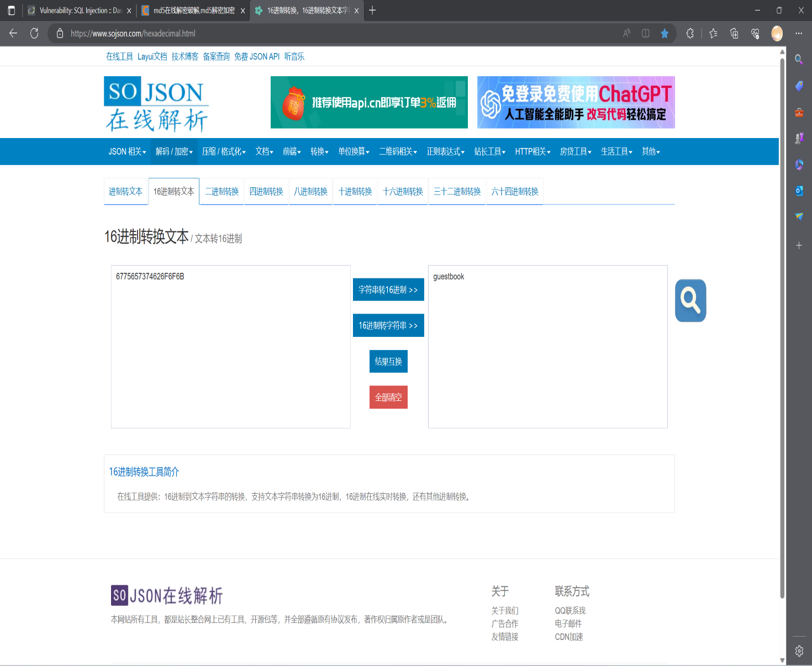812x666 pixels.
Task: Click the guestbook output text area
Action: tap(548, 347)
